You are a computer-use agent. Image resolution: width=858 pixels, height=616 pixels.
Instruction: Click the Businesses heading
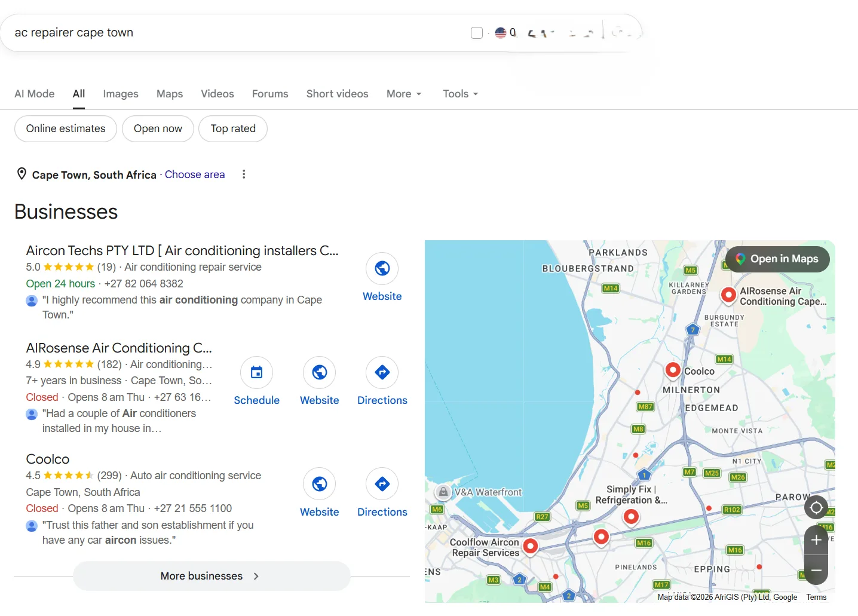(x=66, y=212)
